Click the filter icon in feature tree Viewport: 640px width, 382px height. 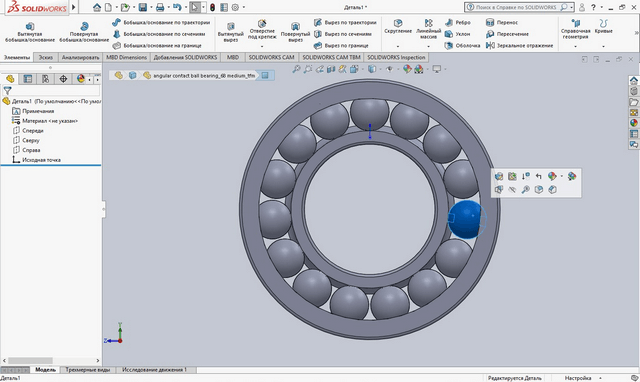click(x=7, y=91)
